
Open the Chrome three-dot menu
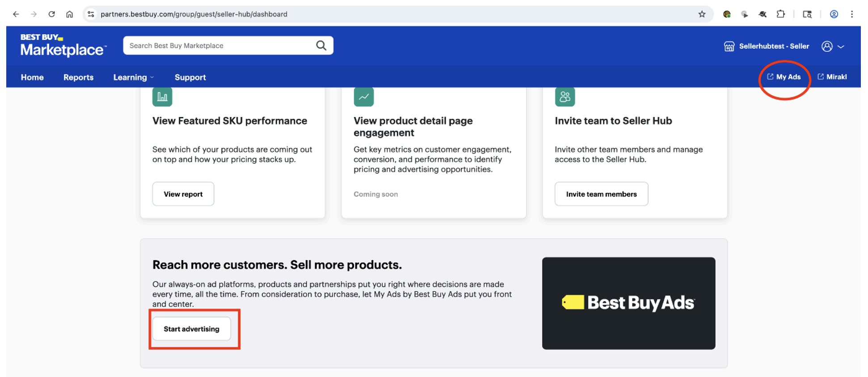(852, 14)
